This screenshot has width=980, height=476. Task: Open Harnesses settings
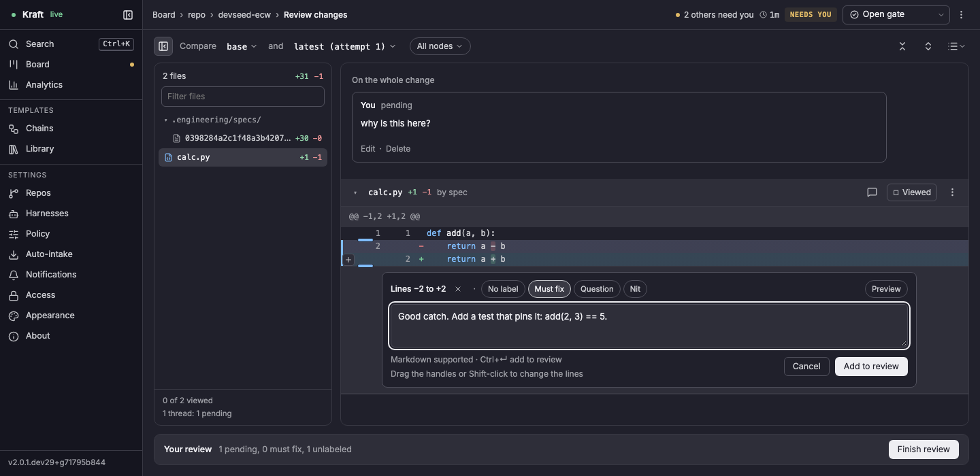(71, 214)
